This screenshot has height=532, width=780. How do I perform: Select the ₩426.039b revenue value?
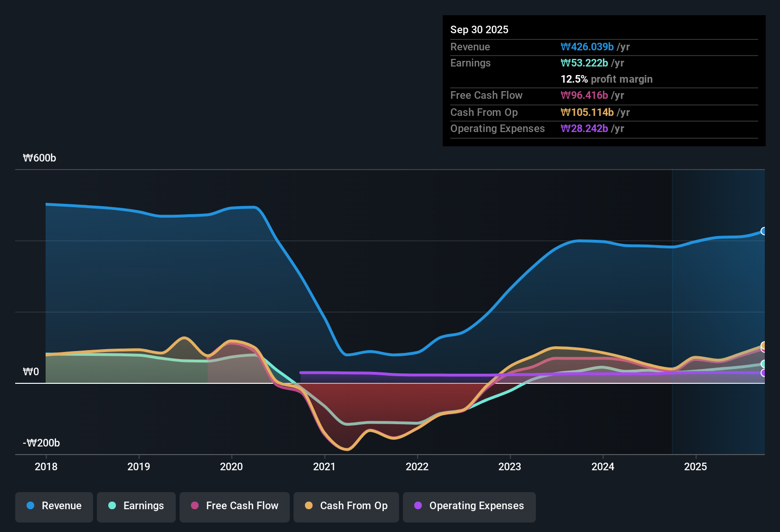point(587,47)
